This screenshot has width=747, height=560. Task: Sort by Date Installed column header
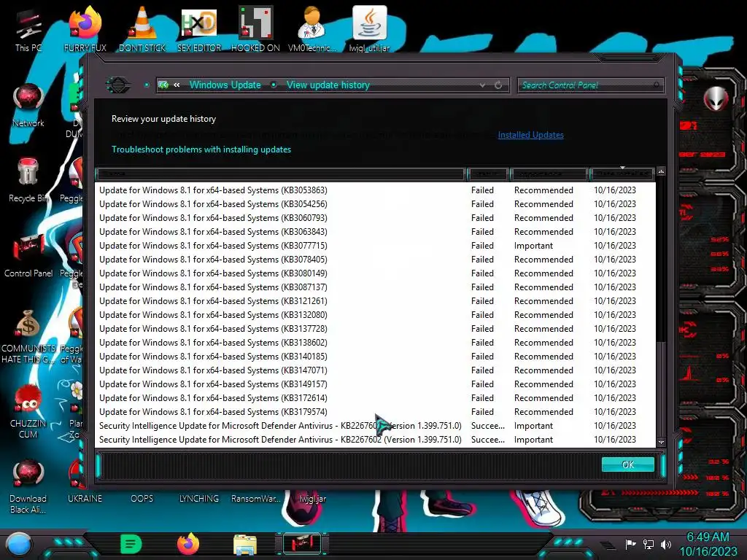pos(622,174)
